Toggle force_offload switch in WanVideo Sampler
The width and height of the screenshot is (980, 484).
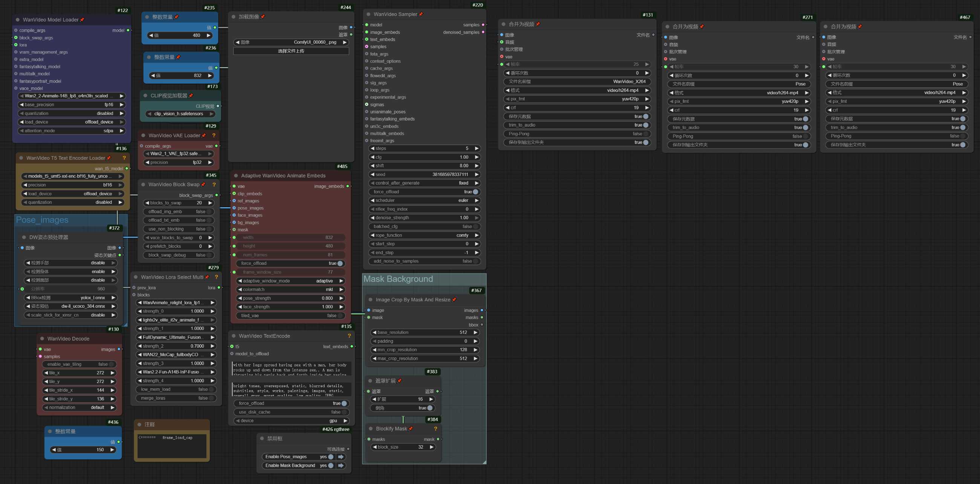point(475,192)
